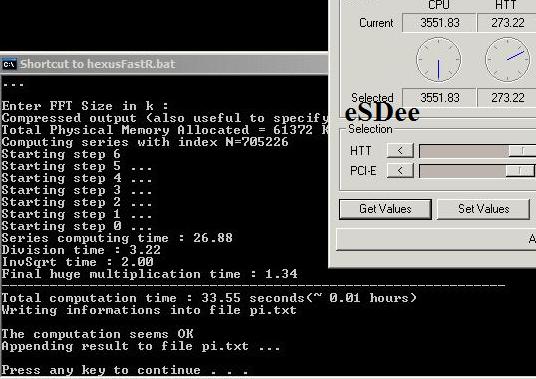Click the Get Values button
Viewport: 536px width, 379px height.
pyautogui.click(x=385, y=209)
